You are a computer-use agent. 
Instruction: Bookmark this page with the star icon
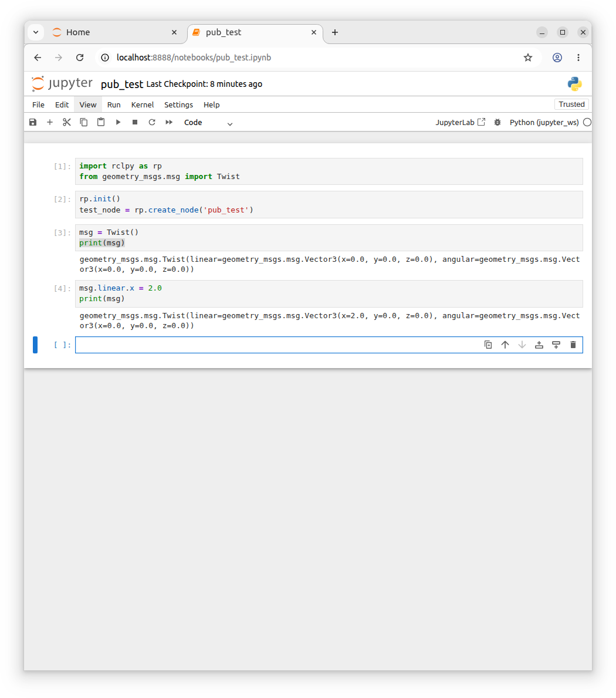click(x=528, y=58)
